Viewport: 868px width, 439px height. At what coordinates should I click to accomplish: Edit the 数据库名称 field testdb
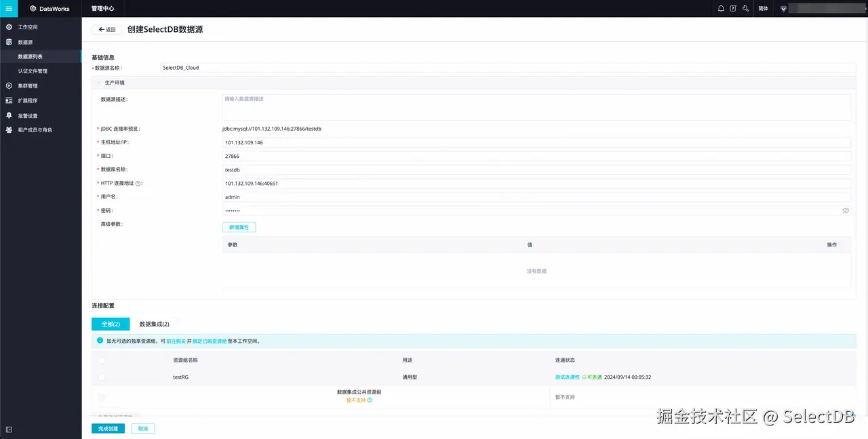(536, 169)
